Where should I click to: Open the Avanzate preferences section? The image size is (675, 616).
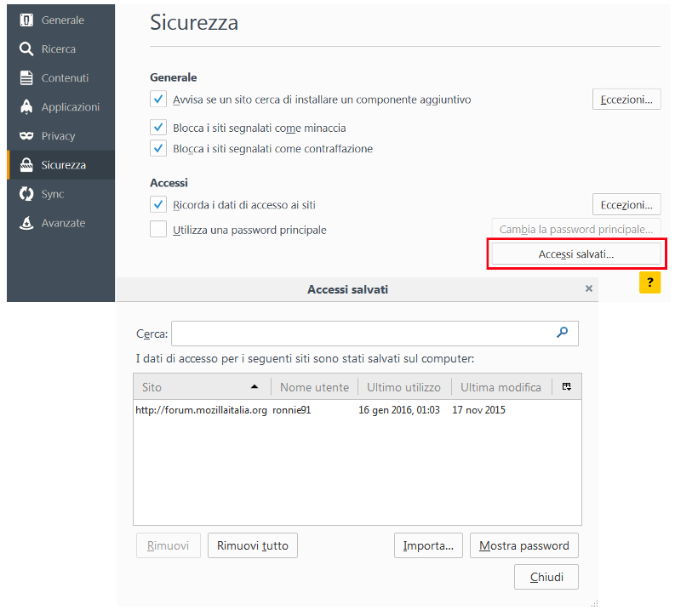(x=63, y=223)
